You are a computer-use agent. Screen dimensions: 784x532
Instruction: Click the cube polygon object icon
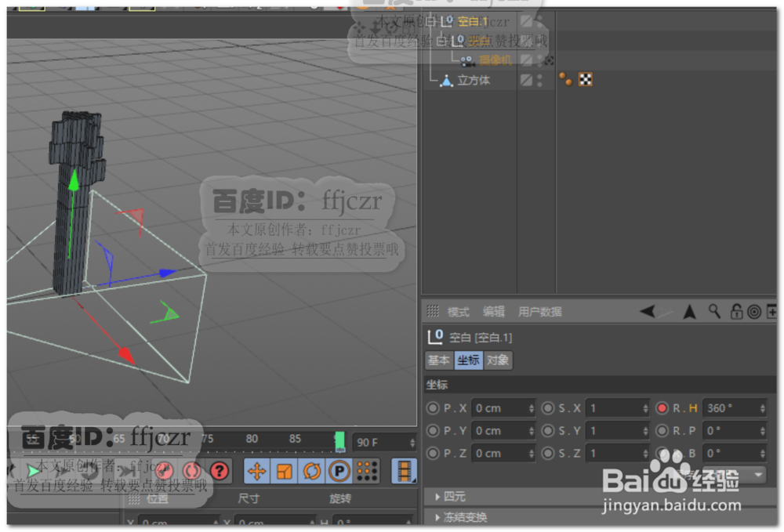coord(446,81)
